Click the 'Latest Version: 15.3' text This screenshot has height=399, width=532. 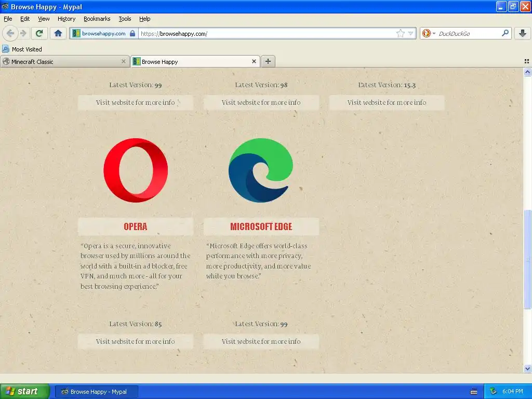387,85
